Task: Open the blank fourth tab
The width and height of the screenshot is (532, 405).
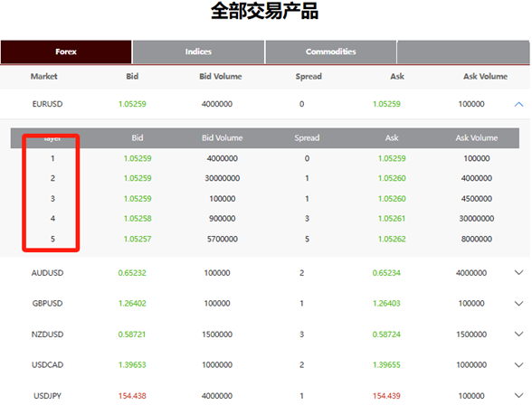Action: (463, 52)
